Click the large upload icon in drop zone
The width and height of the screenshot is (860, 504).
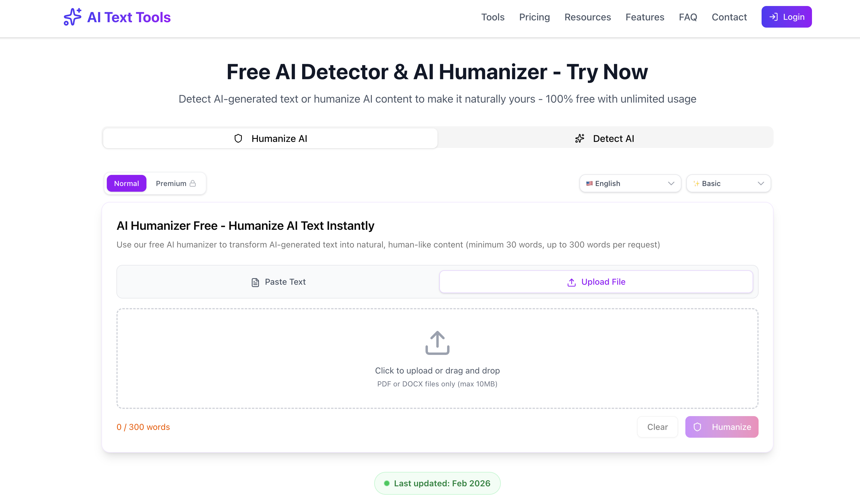437,343
